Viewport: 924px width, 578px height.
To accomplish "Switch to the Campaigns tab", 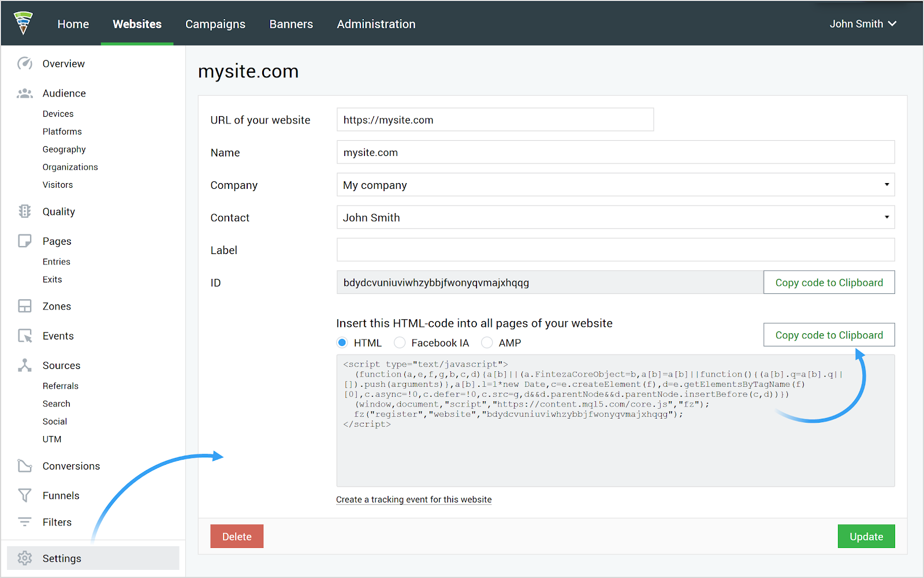I will (215, 24).
